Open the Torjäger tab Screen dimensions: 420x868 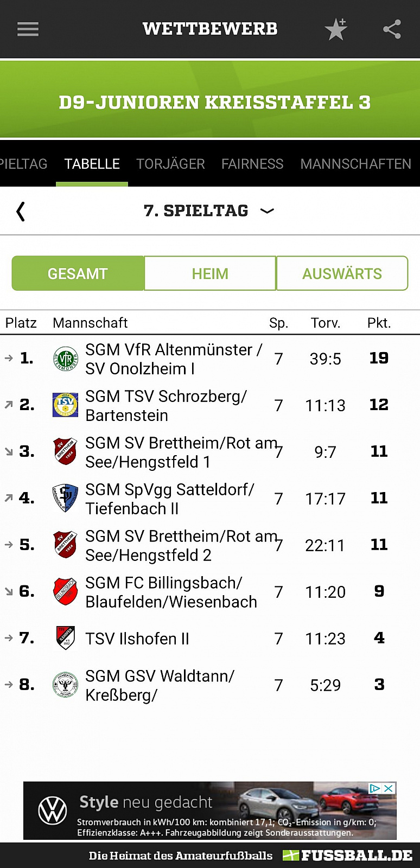click(170, 164)
